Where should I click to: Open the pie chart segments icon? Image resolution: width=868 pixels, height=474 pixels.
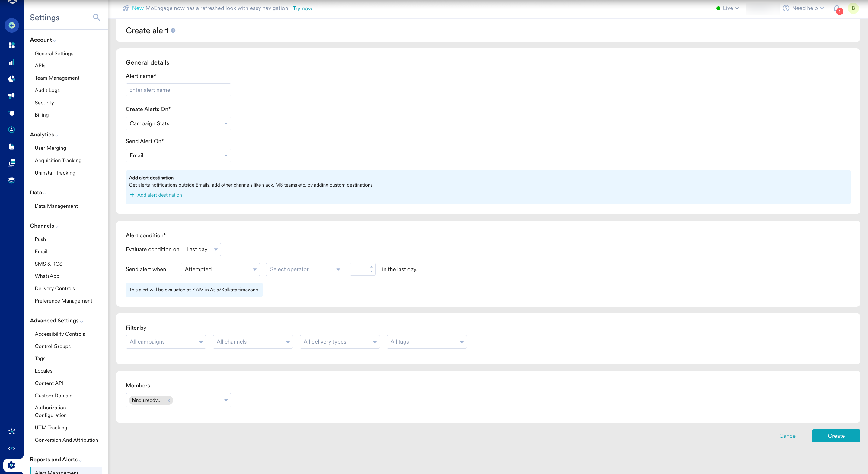[x=12, y=79]
